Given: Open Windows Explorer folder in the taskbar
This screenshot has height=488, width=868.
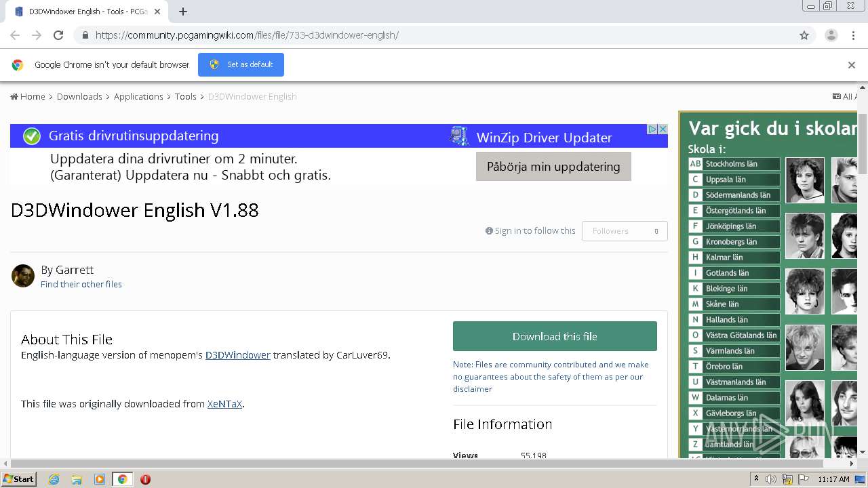Looking at the screenshot, I should 77,479.
